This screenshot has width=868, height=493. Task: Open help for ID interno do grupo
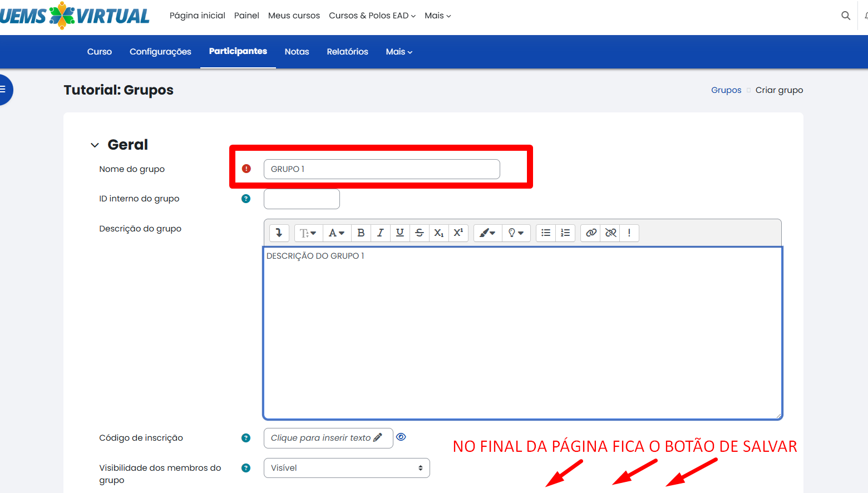(245, 199)
